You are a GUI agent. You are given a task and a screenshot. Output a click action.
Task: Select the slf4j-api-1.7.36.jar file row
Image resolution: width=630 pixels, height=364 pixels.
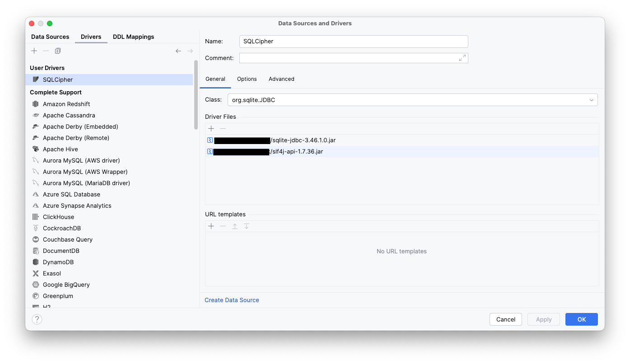pos(402,151)
